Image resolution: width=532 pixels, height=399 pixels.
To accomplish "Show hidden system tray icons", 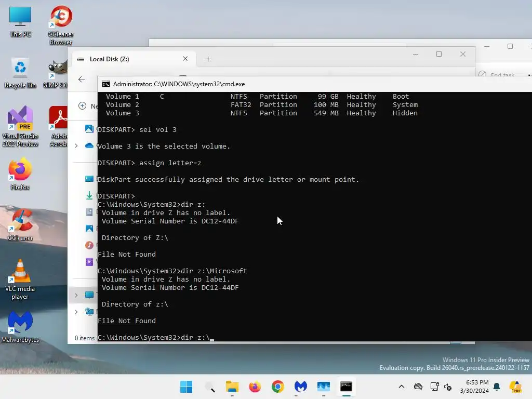I will click(402, 387).
